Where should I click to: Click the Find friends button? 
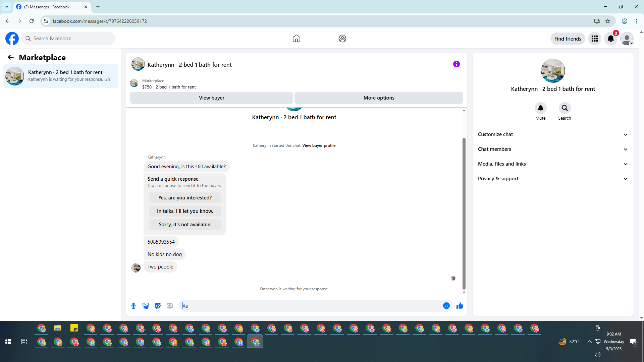point(568,39)
